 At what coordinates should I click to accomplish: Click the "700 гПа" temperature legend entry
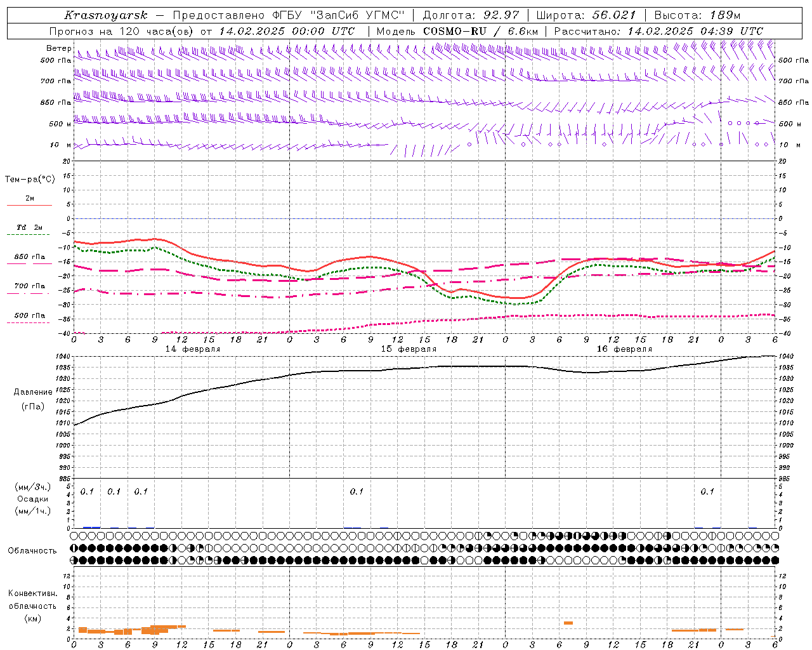pyautogui.click(x=30, y=286)
